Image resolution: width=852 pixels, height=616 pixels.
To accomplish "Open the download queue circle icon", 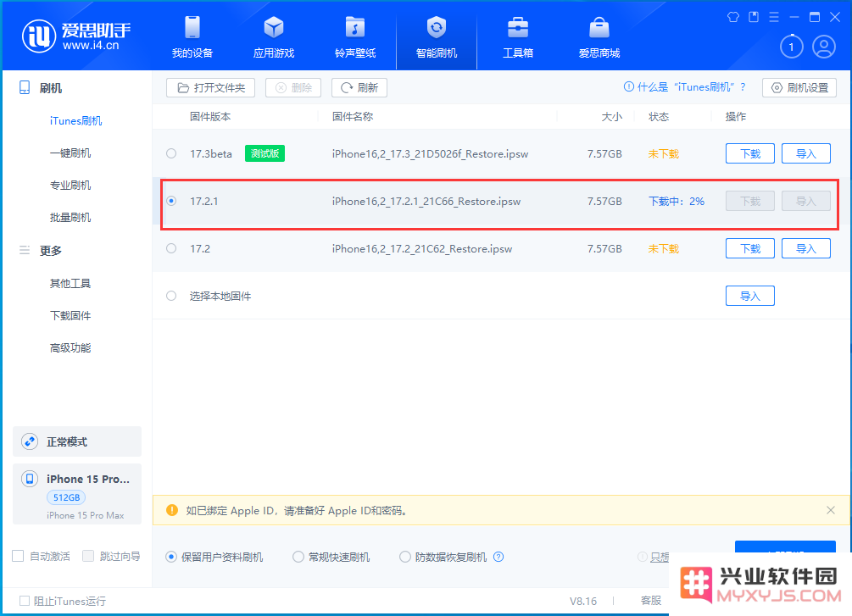I will 791,47.
